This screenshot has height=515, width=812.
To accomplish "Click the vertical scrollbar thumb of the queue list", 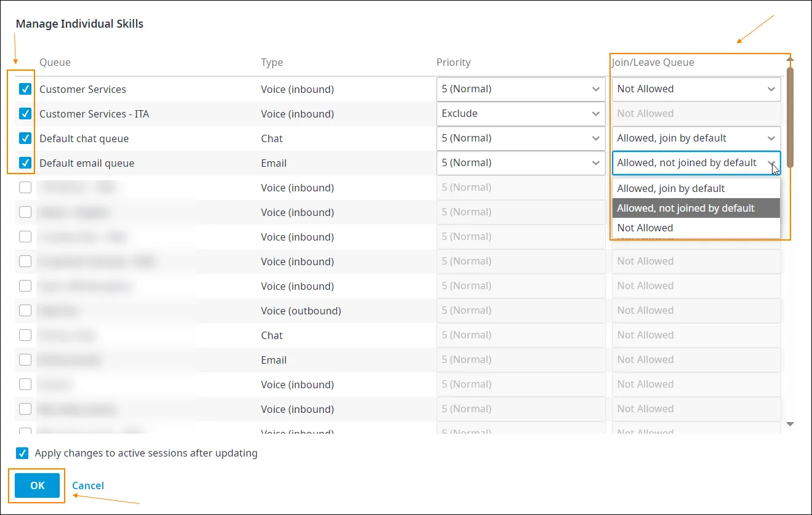I will (x=790, y=116).
